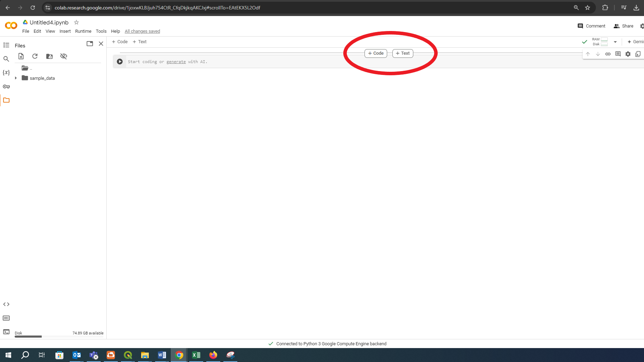Click the upload file icon in Files panel
Screen dimensions: 644x362
tap(21, 56)
